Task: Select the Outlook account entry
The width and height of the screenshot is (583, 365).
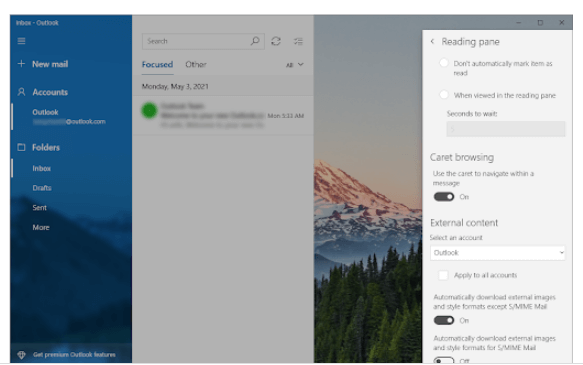Action: [69, 116]
